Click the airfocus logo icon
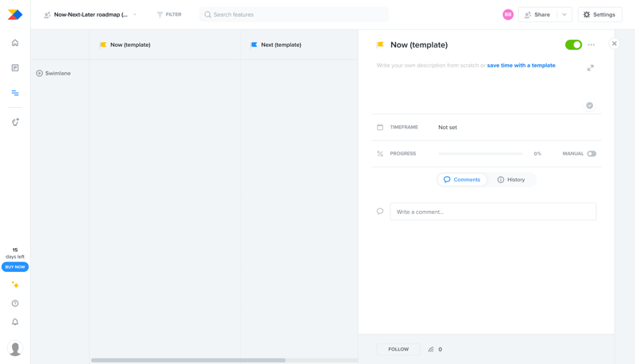 15,14
